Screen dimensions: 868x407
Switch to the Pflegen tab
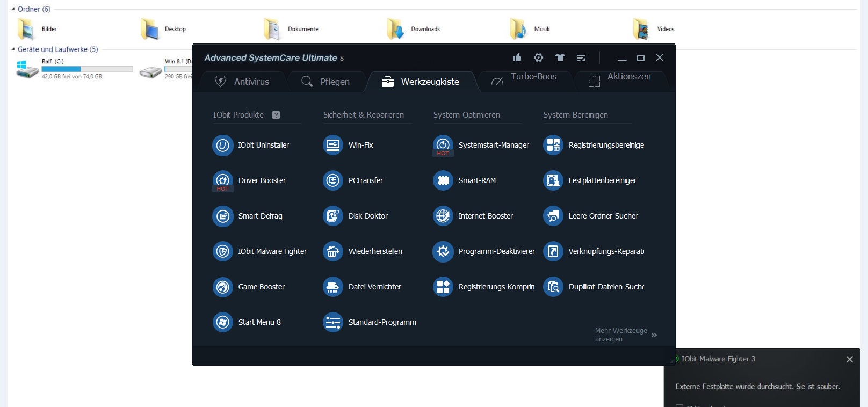coord(325,82)
